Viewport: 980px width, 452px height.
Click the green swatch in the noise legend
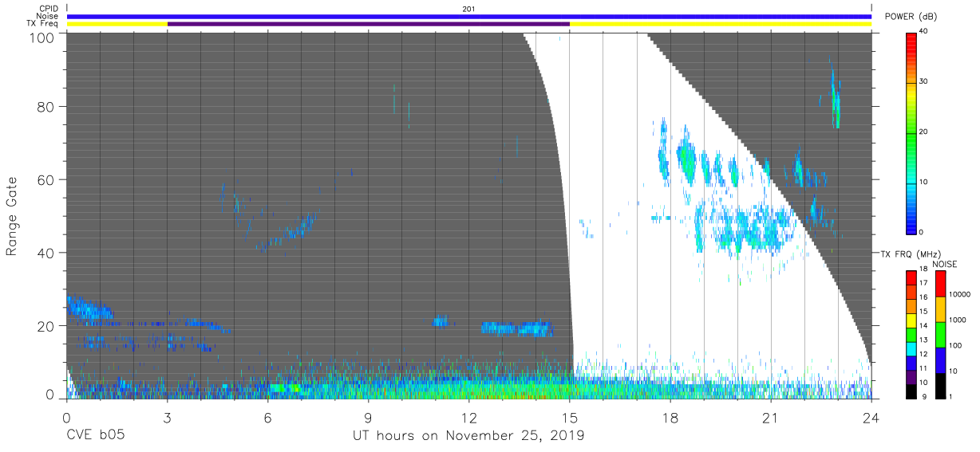pos(939,335)
